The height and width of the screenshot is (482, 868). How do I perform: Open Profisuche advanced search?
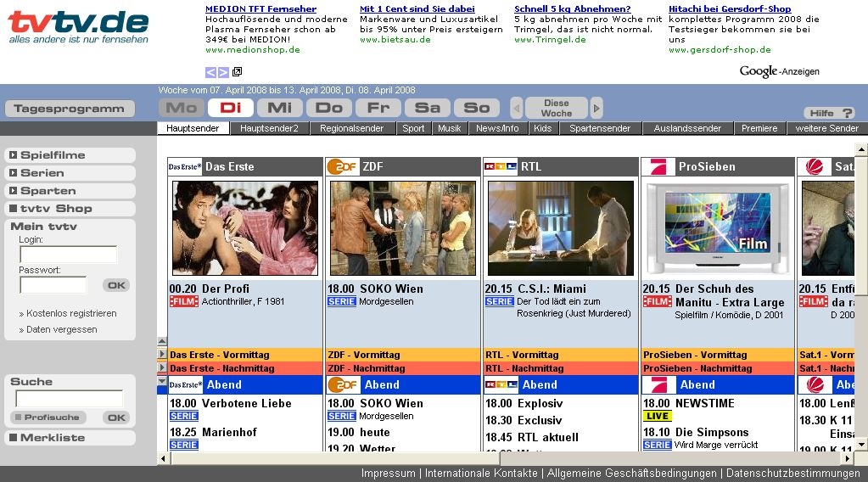[48, 418]
